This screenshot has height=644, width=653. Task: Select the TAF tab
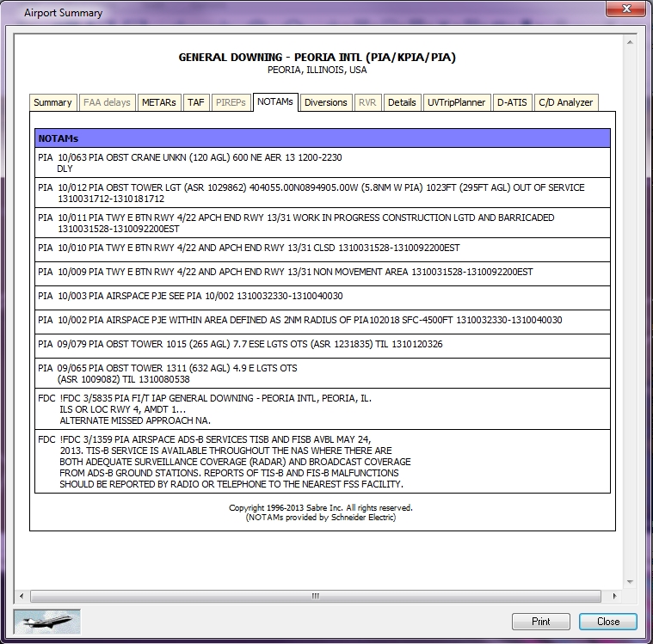click(196, 102)
